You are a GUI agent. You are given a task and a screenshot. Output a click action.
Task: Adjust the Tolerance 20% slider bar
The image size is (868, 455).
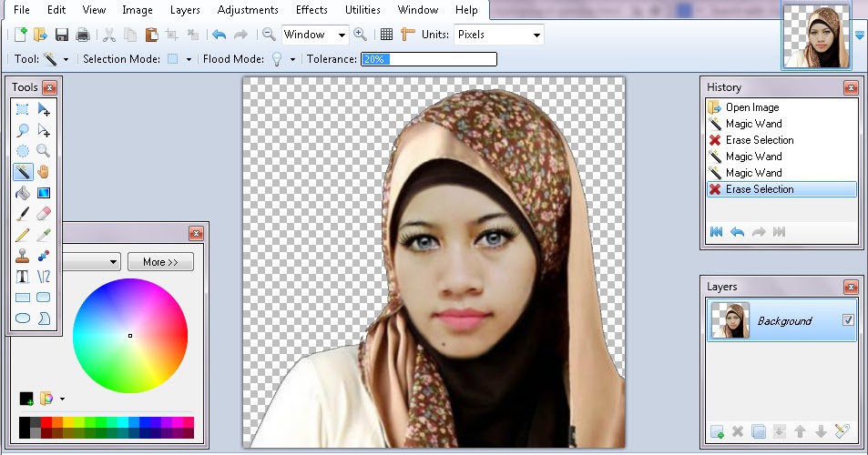click(x=429, y=59)
